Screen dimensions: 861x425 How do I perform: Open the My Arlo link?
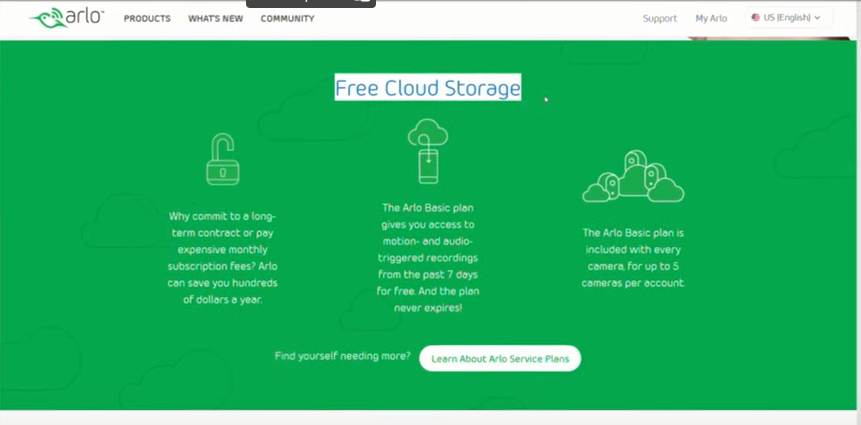711,19
